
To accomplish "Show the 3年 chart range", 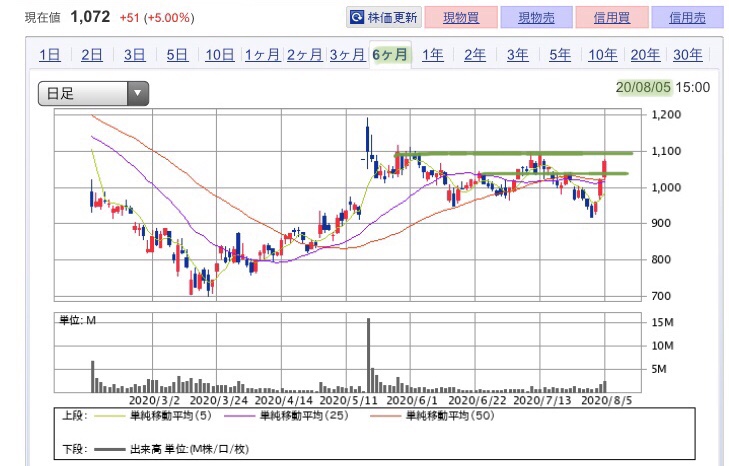I will 517,55.
